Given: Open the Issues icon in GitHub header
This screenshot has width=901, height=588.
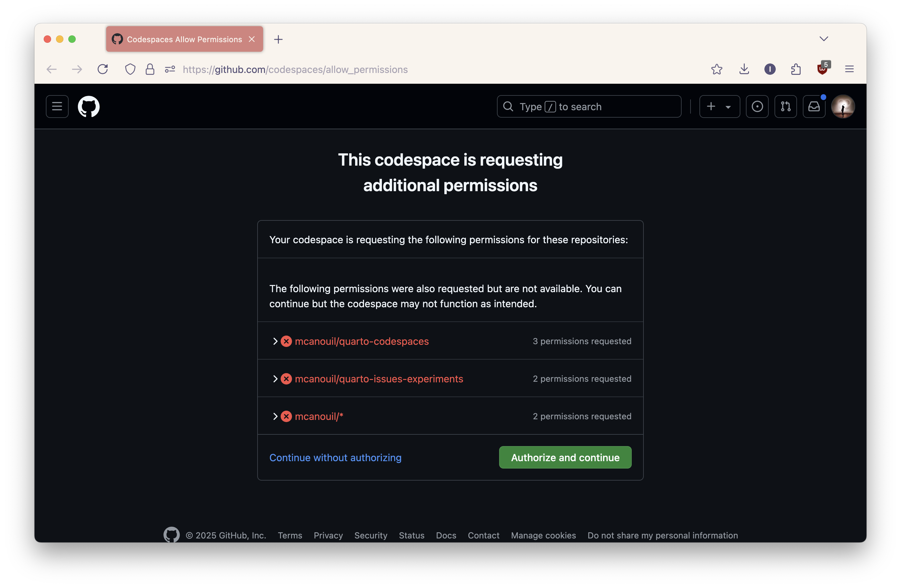Looking at the screenshot, I should (757, 107).
